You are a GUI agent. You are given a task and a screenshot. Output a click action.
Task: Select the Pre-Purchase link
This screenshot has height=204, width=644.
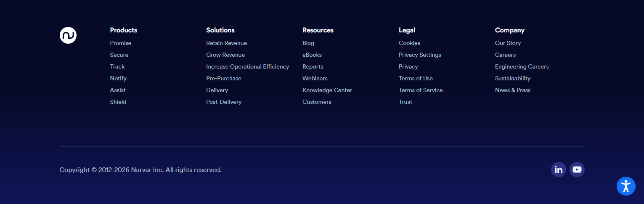pyautogui.click(x=224, y=78)
